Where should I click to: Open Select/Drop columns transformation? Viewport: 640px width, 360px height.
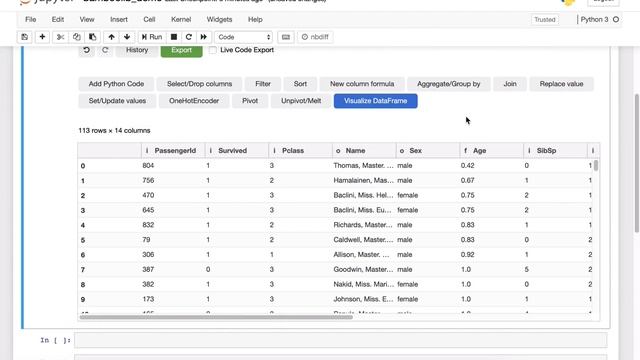point(199,84)
